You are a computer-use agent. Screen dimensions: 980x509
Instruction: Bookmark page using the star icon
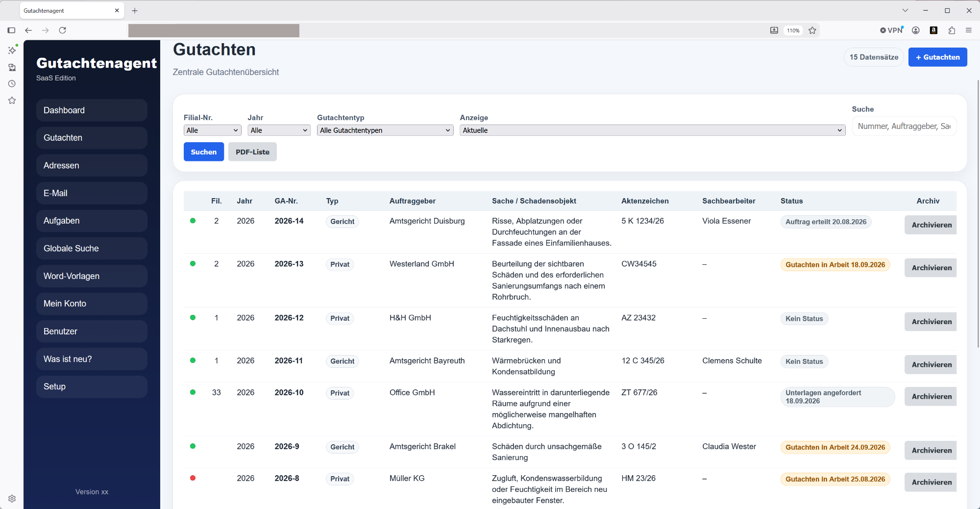pos(812,30)
